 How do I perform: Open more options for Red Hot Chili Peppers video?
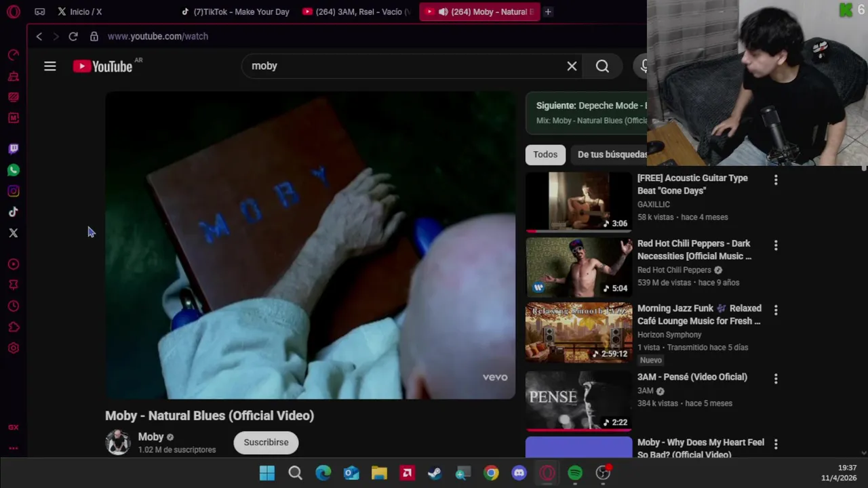[776, 245]
